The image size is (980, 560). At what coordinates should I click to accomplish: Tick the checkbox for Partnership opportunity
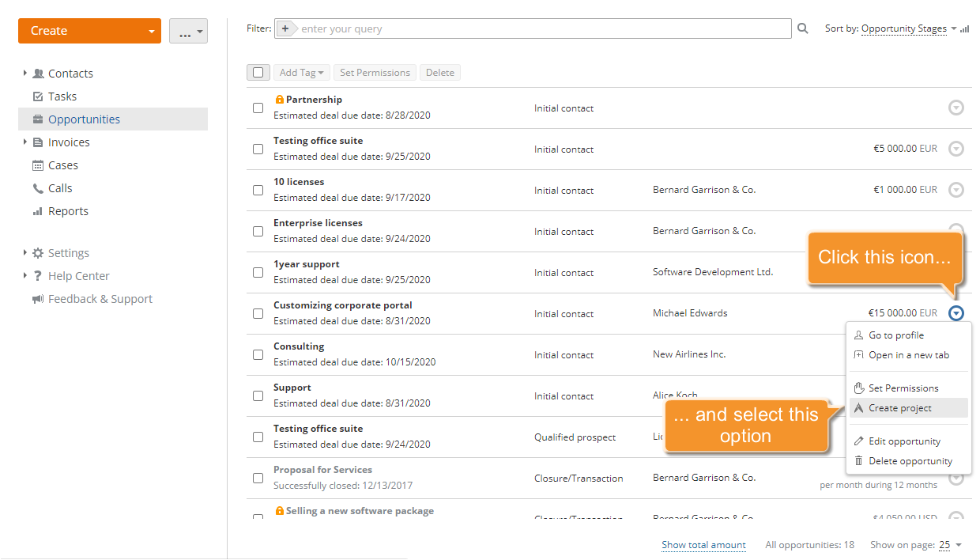(258, 108)
